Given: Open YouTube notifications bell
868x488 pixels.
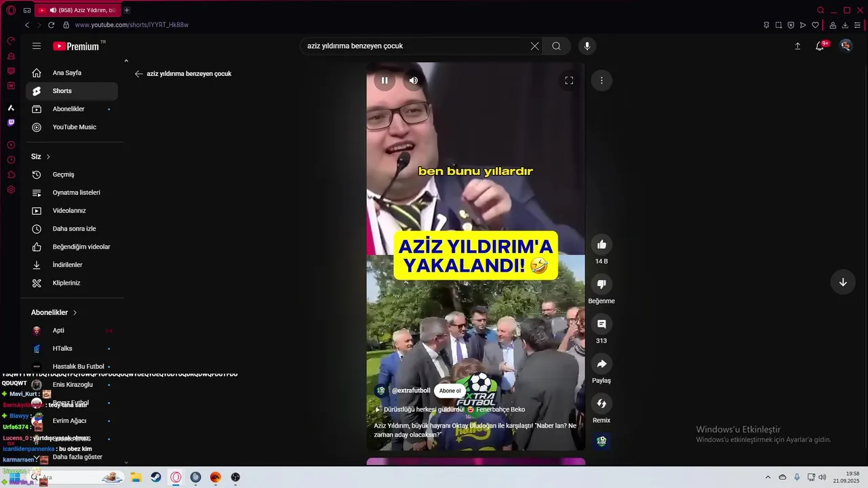Looking at the screenshot, I should pos(821,46).
